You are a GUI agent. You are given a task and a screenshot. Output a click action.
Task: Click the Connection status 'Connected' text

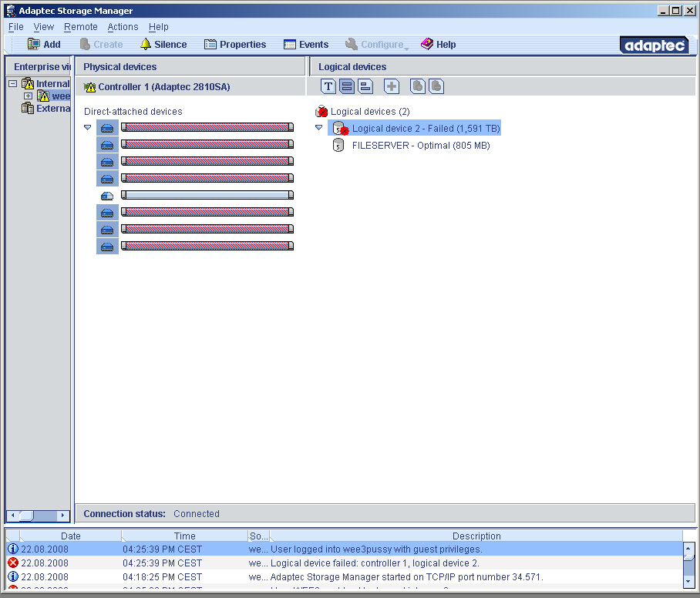point(197,514)
